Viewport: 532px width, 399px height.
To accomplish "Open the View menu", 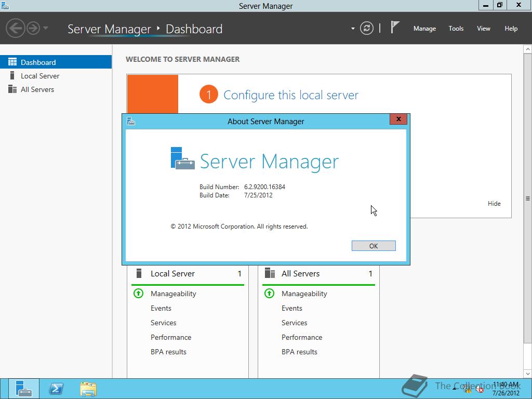I will tap(484, 29).
